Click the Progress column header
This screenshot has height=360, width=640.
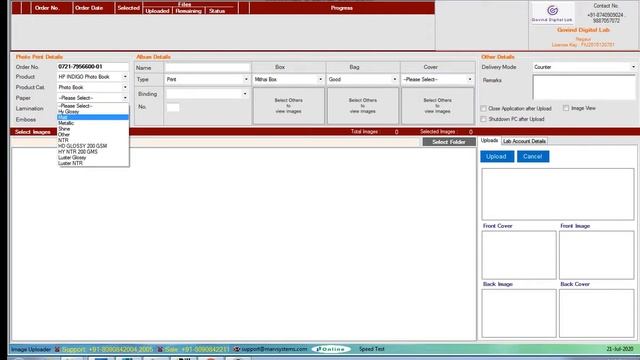342,8
